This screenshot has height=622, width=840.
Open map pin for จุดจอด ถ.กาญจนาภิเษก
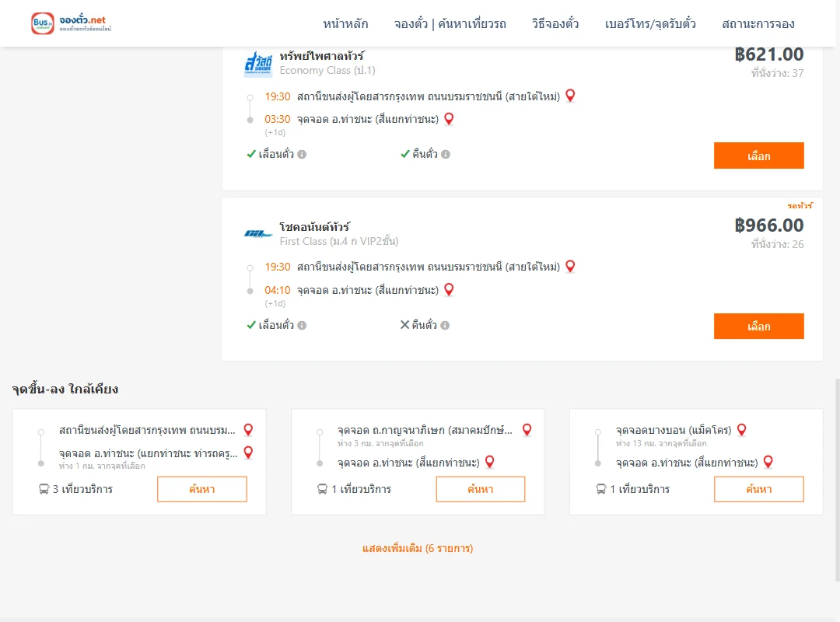tap(527, 430)
